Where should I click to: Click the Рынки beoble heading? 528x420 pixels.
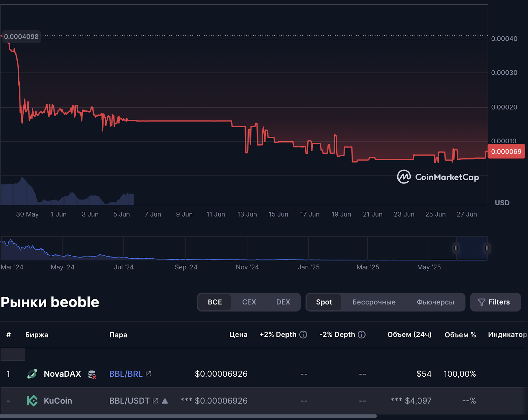click(x=50, y=302)
